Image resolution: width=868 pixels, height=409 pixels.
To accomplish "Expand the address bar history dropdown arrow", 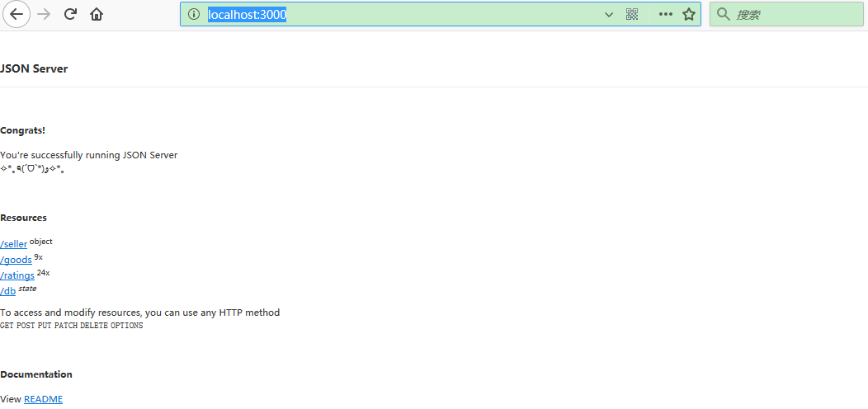I will 609,15.
